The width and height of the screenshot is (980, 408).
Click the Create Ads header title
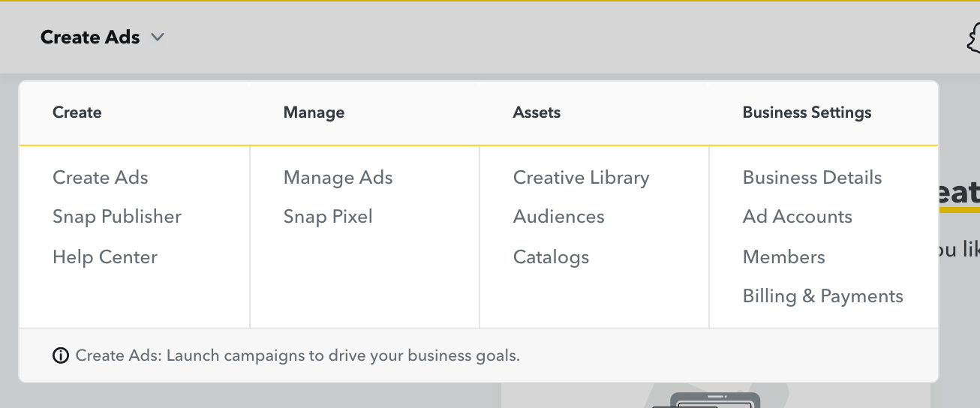point(90,37)
